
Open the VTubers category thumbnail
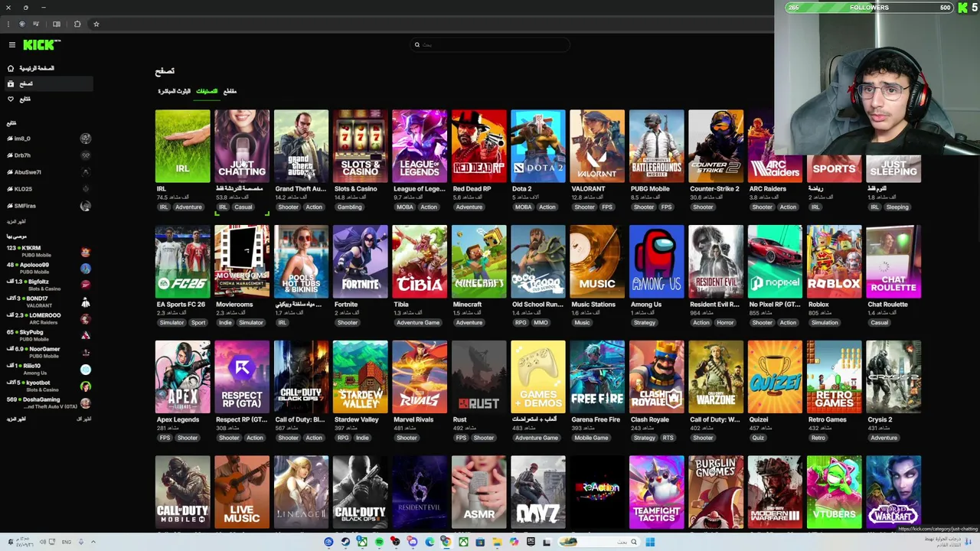click(835, 492)
